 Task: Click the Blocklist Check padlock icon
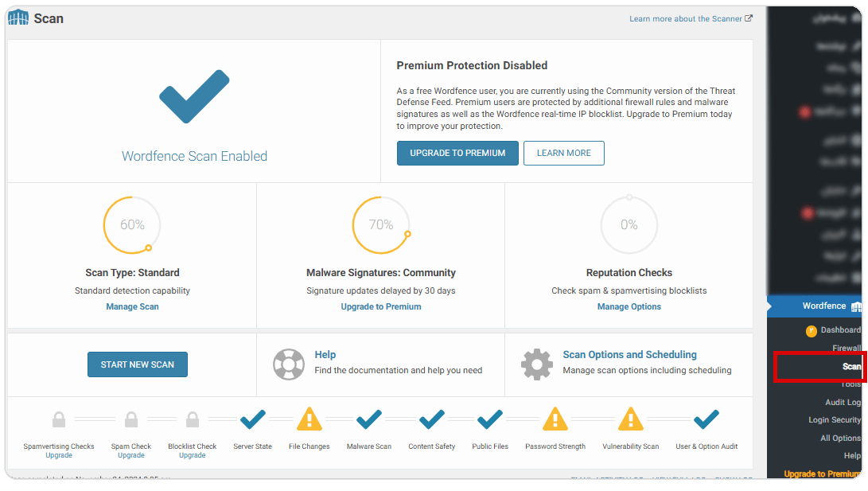click(x=193, y=419)
